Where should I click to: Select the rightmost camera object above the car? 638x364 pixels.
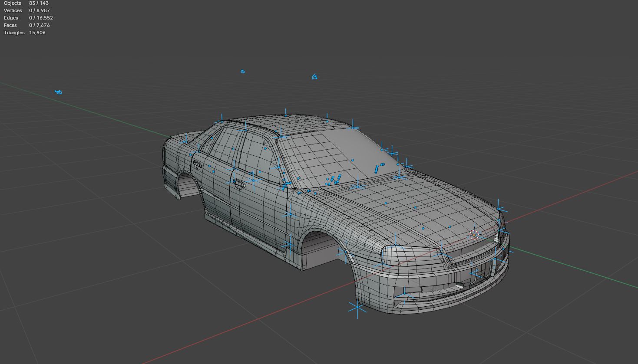(314, 77)
